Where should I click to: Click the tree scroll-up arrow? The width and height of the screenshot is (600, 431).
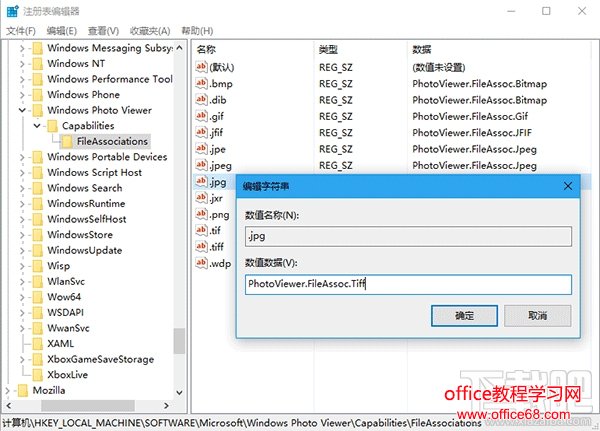(x=179, y=48)
